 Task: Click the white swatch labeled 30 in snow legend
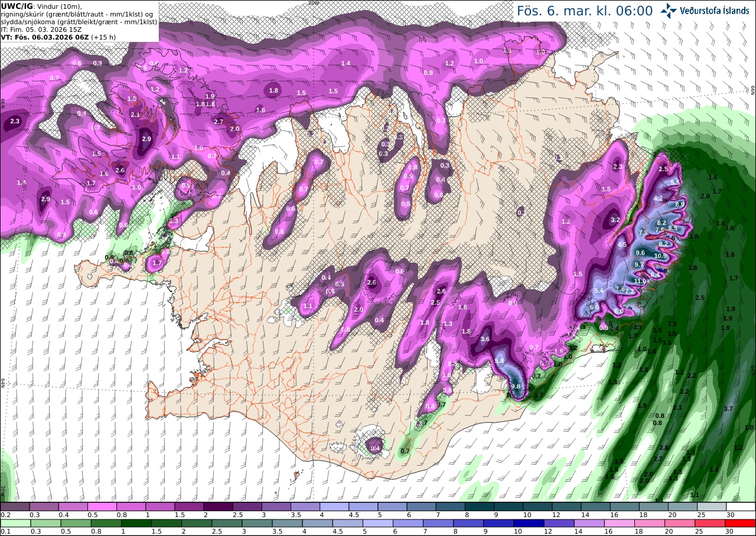(x=741, y=506)
